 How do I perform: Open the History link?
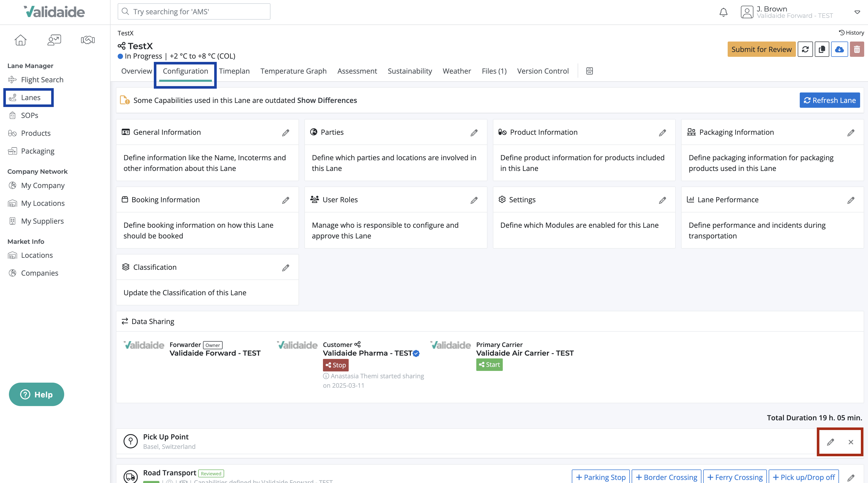[x=851, y=33]
